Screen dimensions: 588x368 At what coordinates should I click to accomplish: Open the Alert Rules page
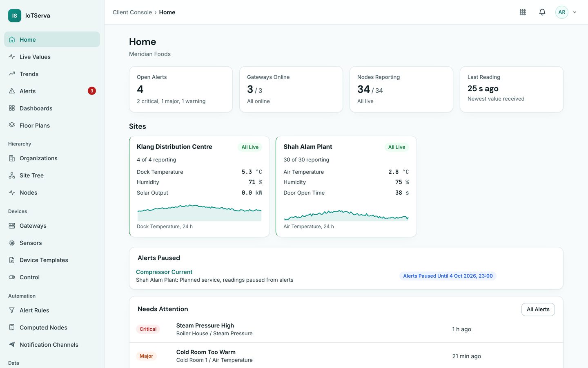coord(52,310)
